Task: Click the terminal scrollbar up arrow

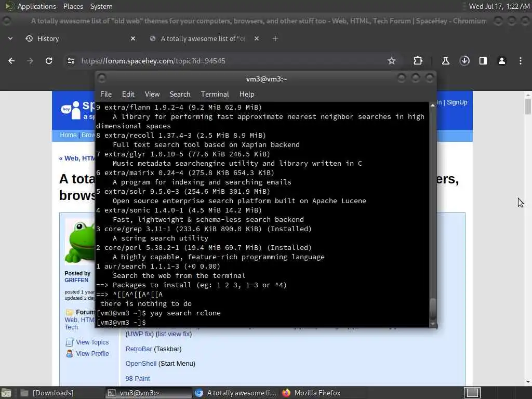Action: click(433, 105)
